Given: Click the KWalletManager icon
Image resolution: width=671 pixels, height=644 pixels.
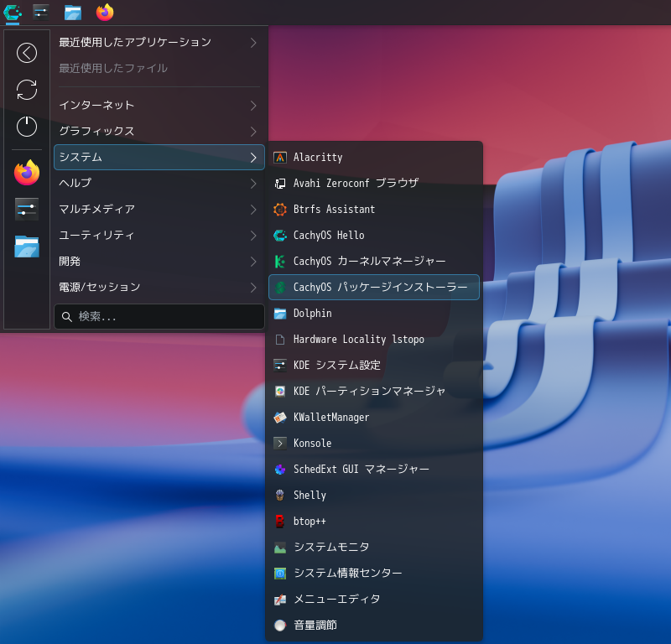Looking at the screenshot, I should click(x=280, y=418).
